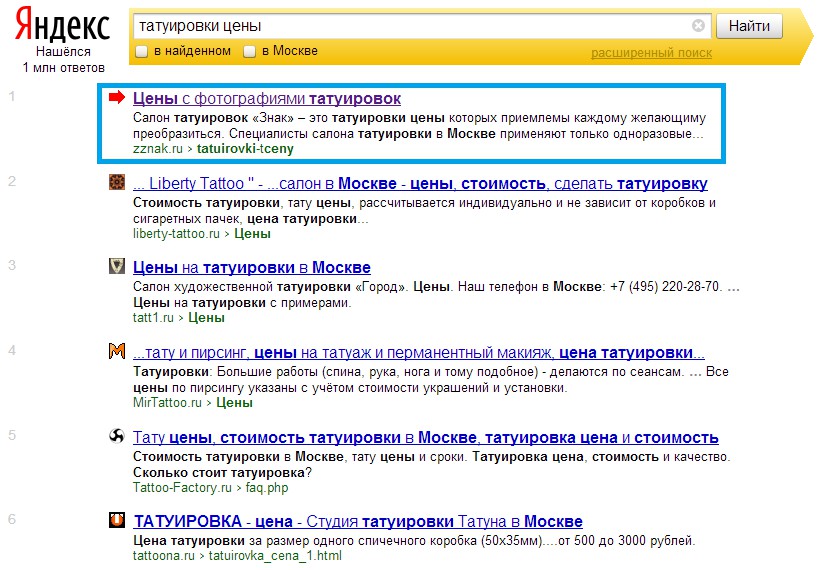Open result 'Цены с фотографиями татуировок'
The height and width of the screenshot is (570, 818).
tap(267, 99)
